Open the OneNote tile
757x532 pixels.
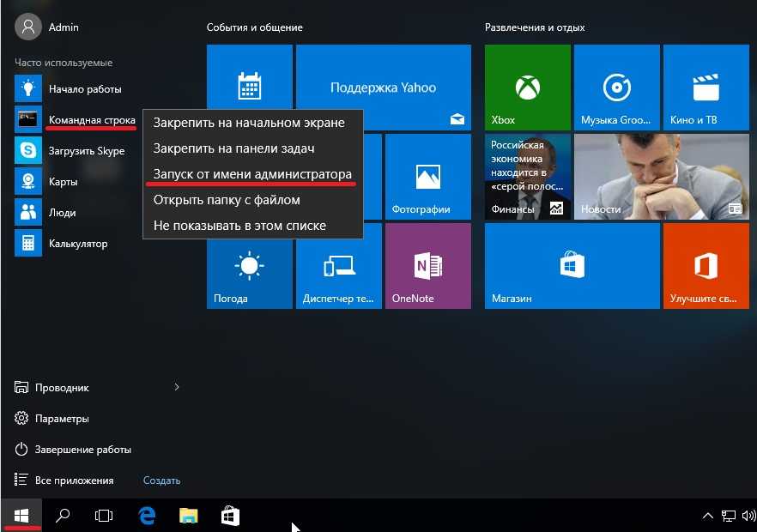pyautogui.click(x=427, y=266)
